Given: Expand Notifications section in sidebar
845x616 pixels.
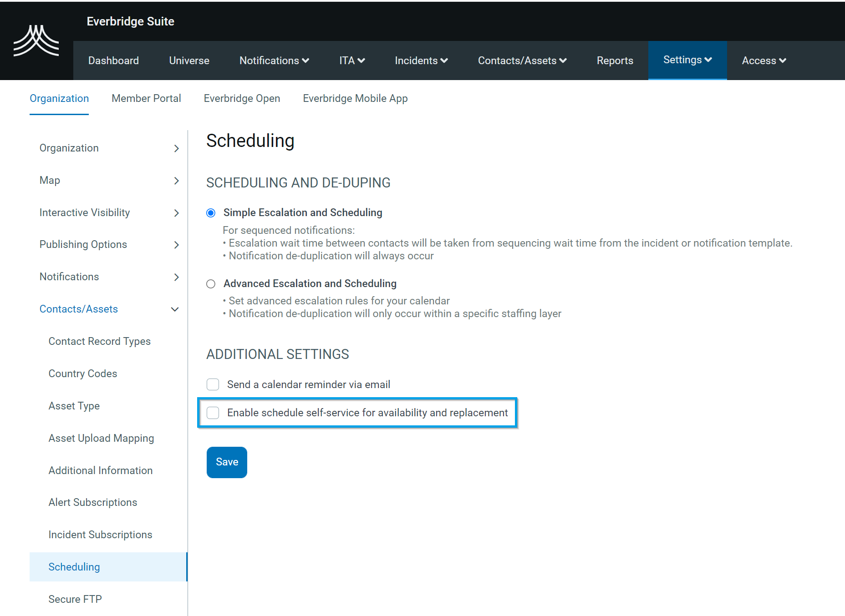Looking at the screenshot, I should (108, 277).
